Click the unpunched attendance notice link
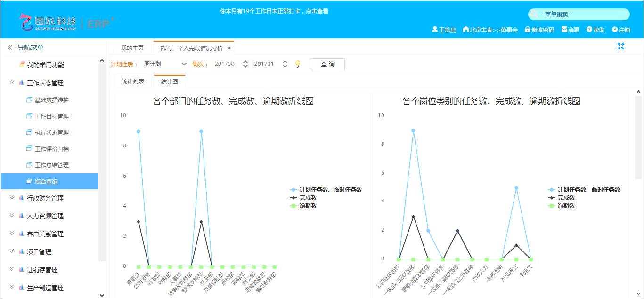This screenshot has height=299, width=644. pos(274,11)
